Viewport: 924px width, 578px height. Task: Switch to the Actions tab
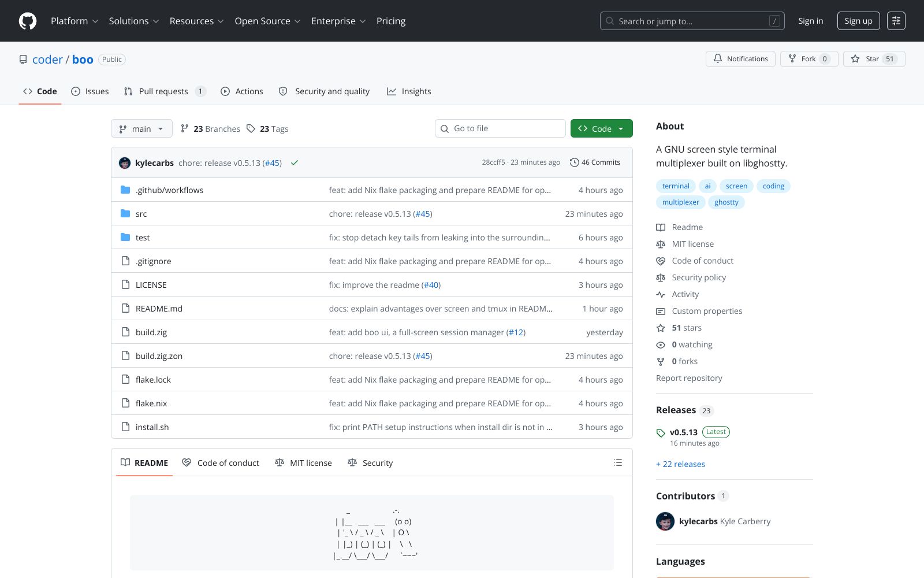point(241,91)
